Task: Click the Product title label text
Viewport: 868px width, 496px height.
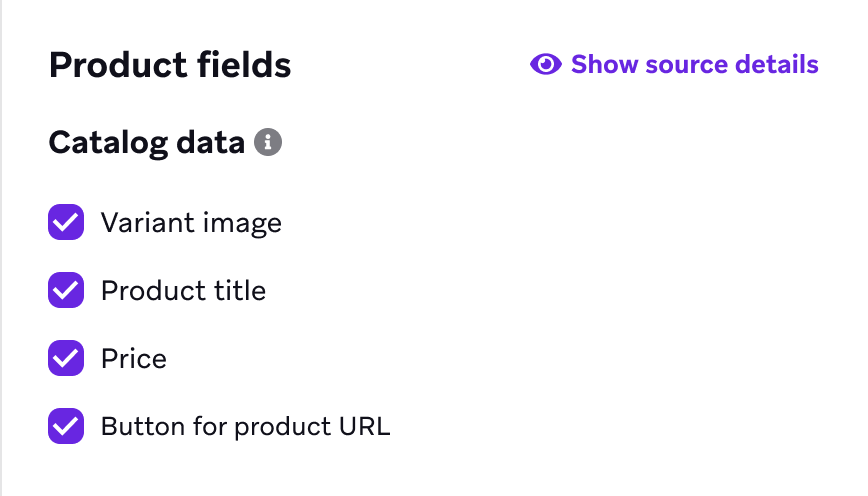Action: pos(183,291)
